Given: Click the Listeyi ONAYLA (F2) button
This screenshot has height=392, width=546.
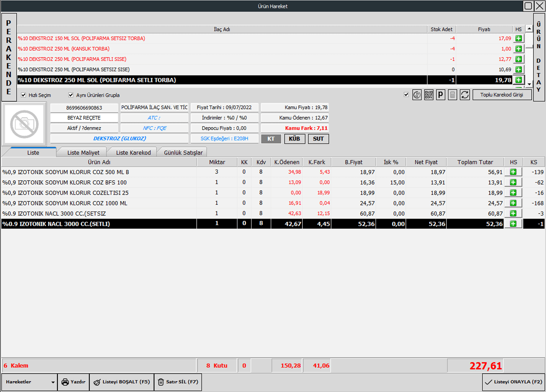Looking at the screenshot, I should pyautogui.click(x=513, y=382).
